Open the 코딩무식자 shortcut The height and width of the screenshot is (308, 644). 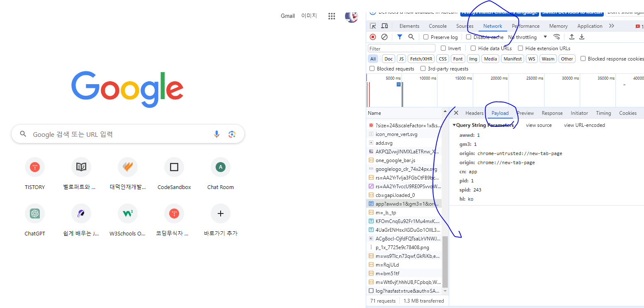click(174, 221)
